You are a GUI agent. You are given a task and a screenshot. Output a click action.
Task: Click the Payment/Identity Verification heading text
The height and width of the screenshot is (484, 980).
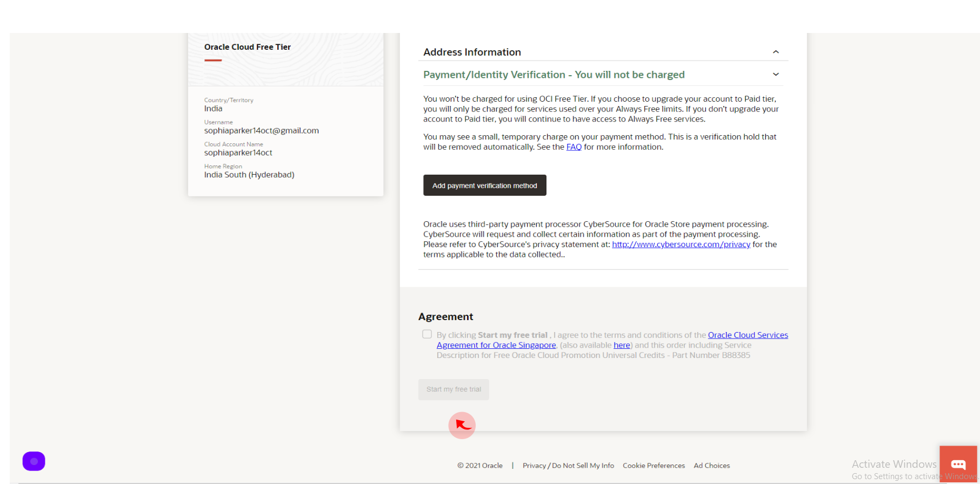pyautogui.click(x=554, y=75)
